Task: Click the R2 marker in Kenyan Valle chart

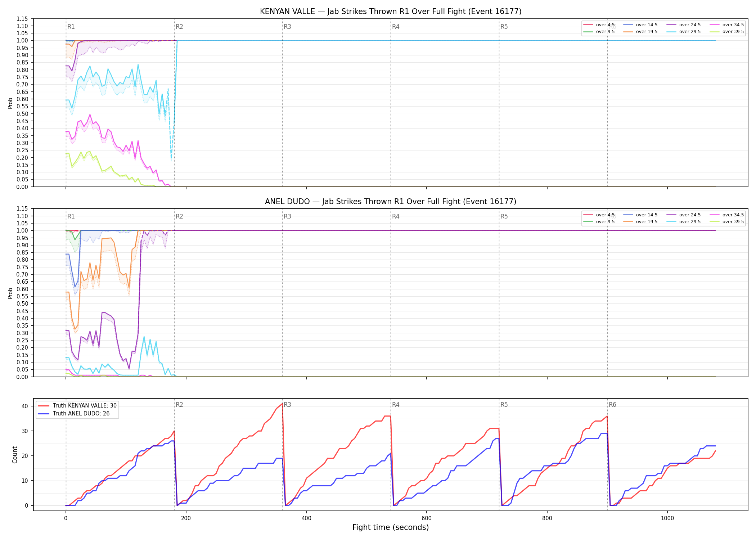Action: [179, 27]
